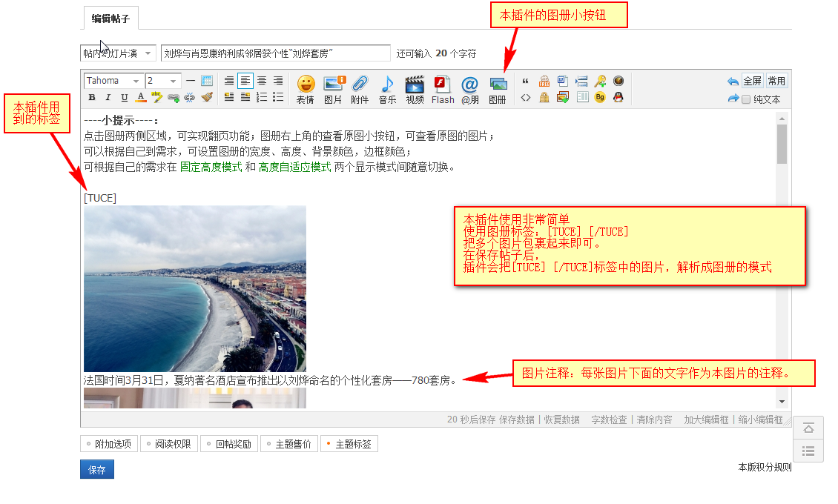The width and height of the screenshot is (838, 504).
Task: Click the 本版积分规则 link
Action: pos(765,467)
